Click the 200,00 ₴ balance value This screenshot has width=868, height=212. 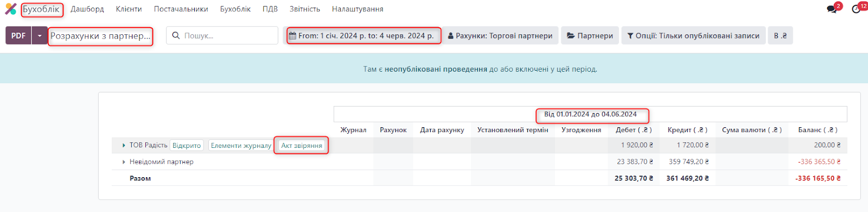(827, 145)
